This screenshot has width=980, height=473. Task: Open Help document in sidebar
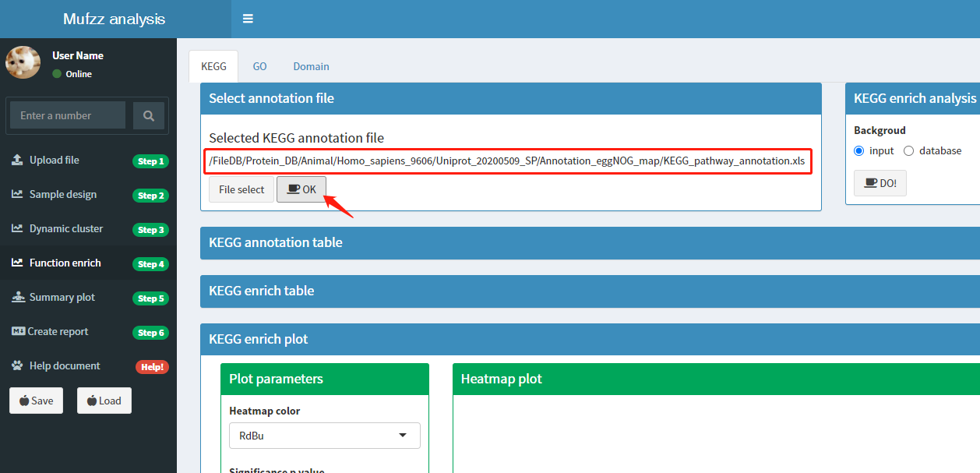click(65, 366)
